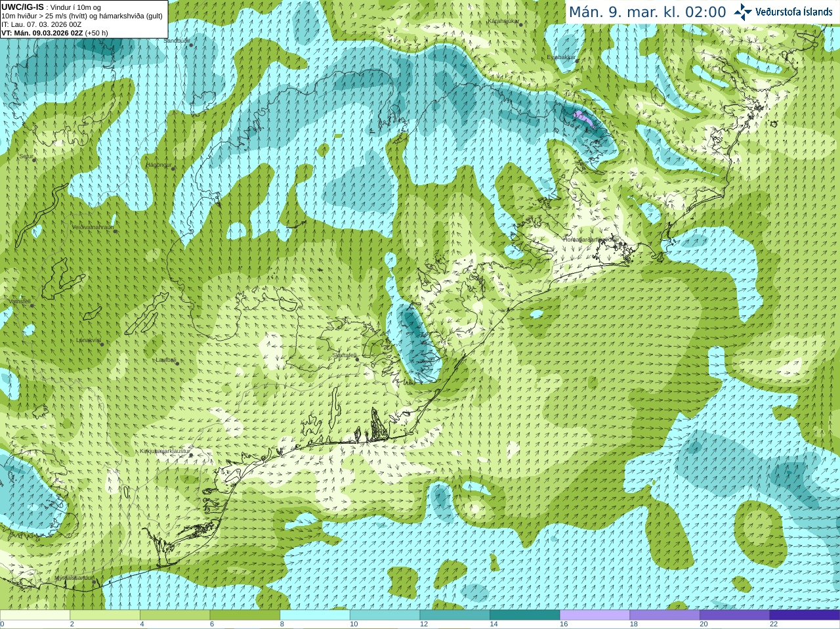Click the above-22 m/s deep indigo legend swatch
Image resolution: width=840 pixels, height=629 pixels.
805,615
